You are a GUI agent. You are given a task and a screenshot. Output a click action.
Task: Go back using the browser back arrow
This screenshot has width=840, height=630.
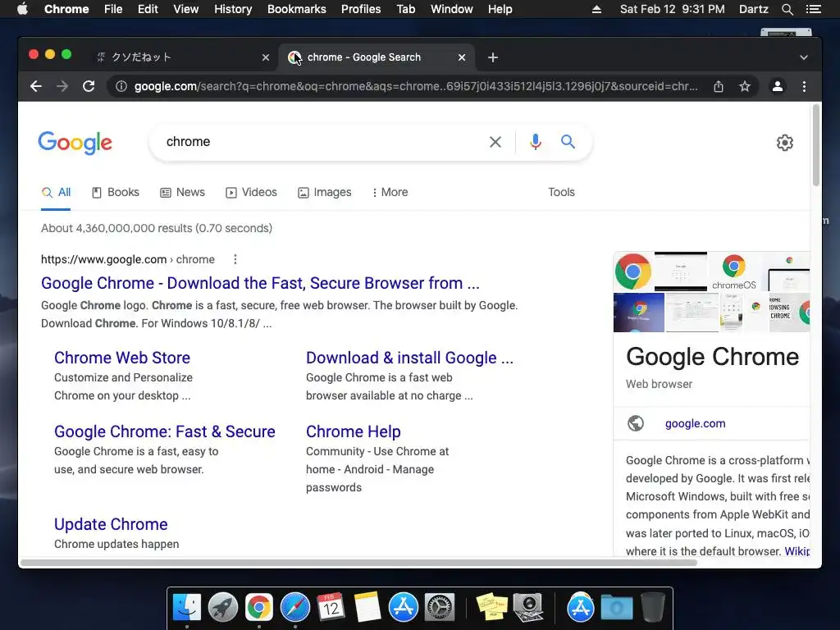tap(36, 86)
